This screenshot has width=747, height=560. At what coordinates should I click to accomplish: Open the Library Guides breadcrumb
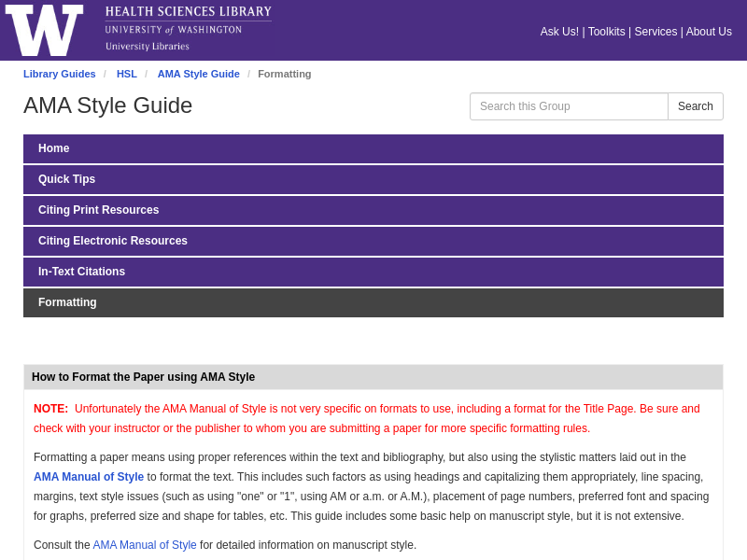(x=59, y=74)
